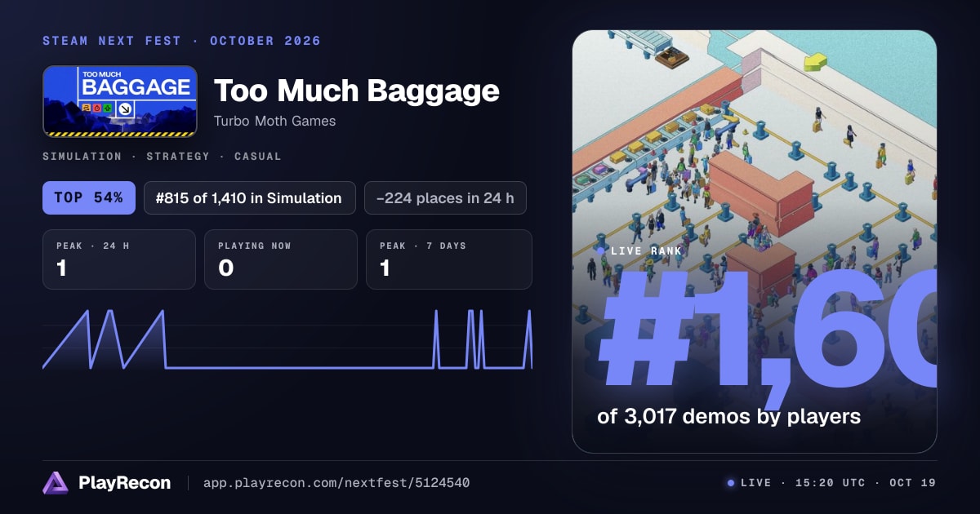Click the Too Much Baggage title
The image size is (980, 514).
pos(356,91)
